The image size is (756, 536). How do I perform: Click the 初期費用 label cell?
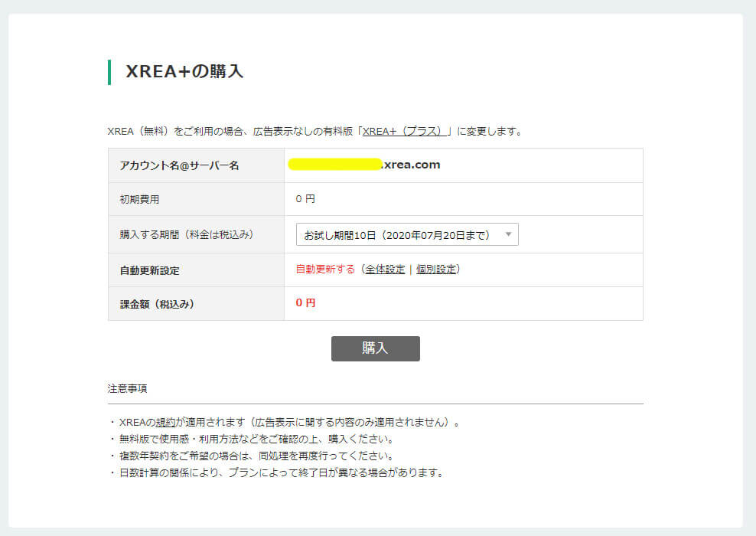point(196,199)
